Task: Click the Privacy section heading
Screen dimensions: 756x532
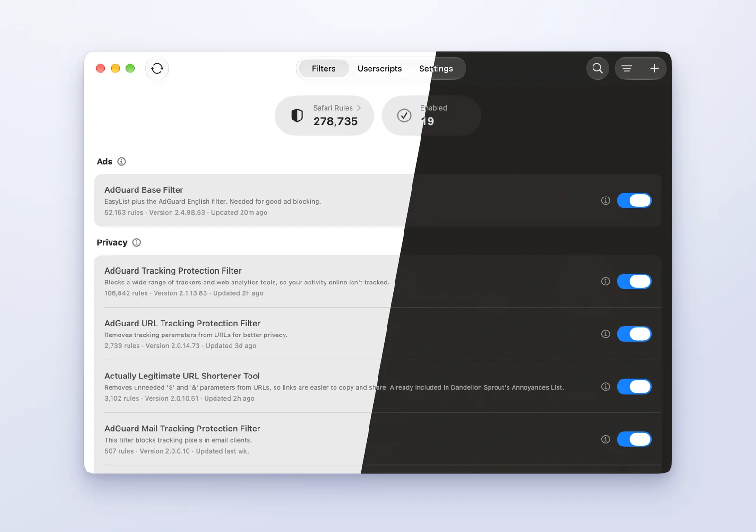Action: (x=112, y=242)
